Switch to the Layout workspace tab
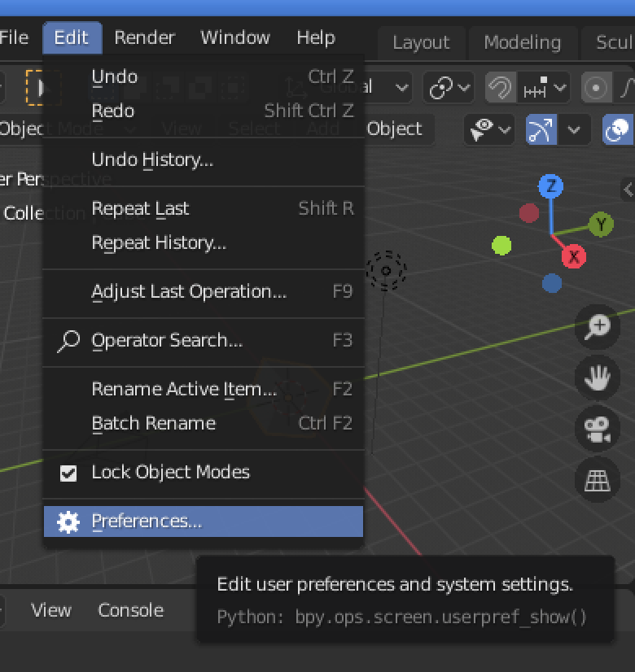Screen dimensions: 635x672 point(421,42)
